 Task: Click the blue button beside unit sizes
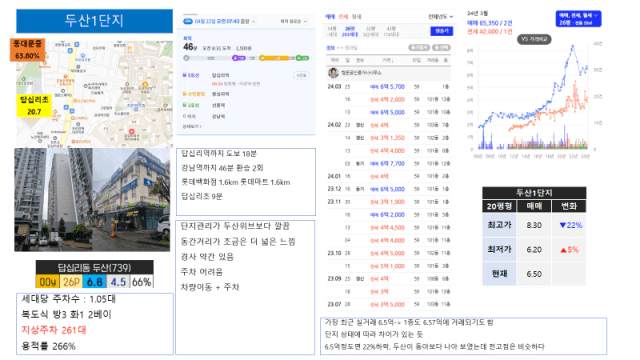click(442, 31)
